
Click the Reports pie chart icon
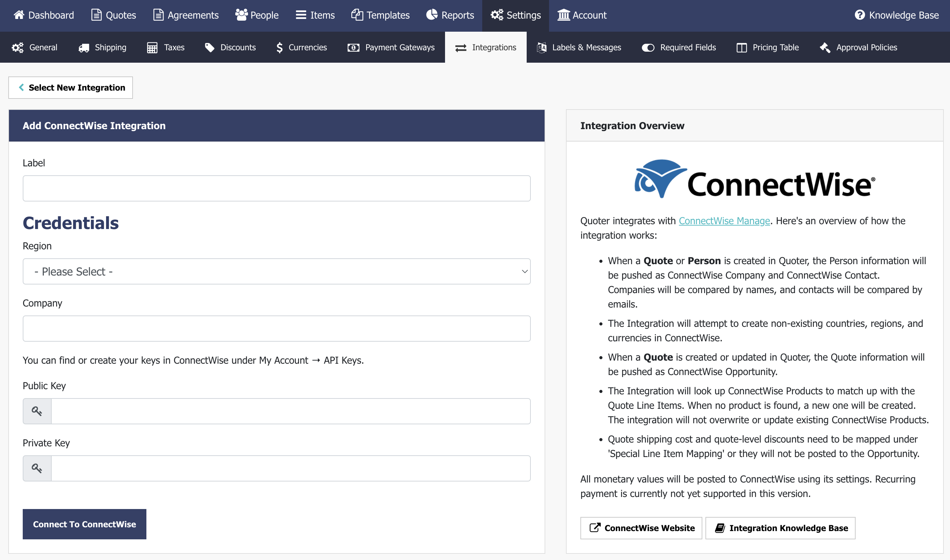[432, 15]
